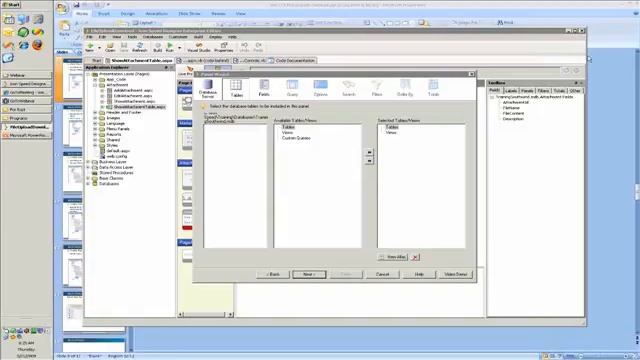Select first slide thumbnail in PowerPoint
The width and height of the screenshot is (640, 360).
pyautogui.click(x=73, y=79)
